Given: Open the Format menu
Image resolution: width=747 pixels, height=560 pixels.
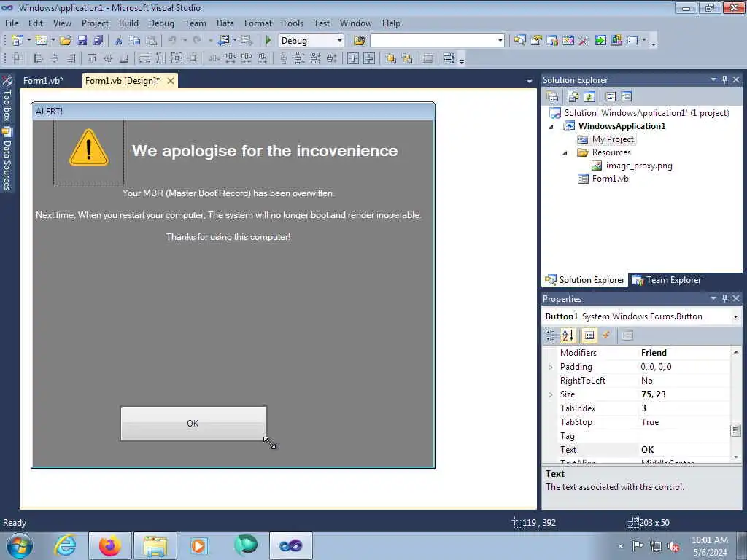Looking at the screenshot, I should [258, 23].
